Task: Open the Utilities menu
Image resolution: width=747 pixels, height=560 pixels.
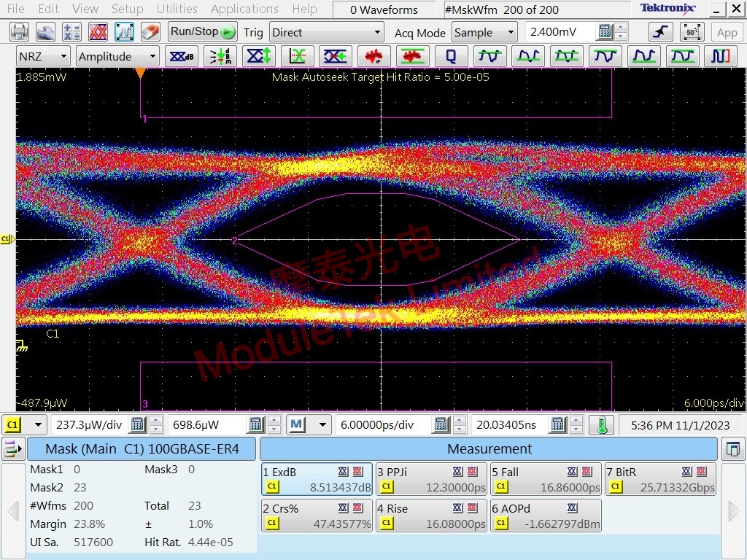Action: coord(177,9)
